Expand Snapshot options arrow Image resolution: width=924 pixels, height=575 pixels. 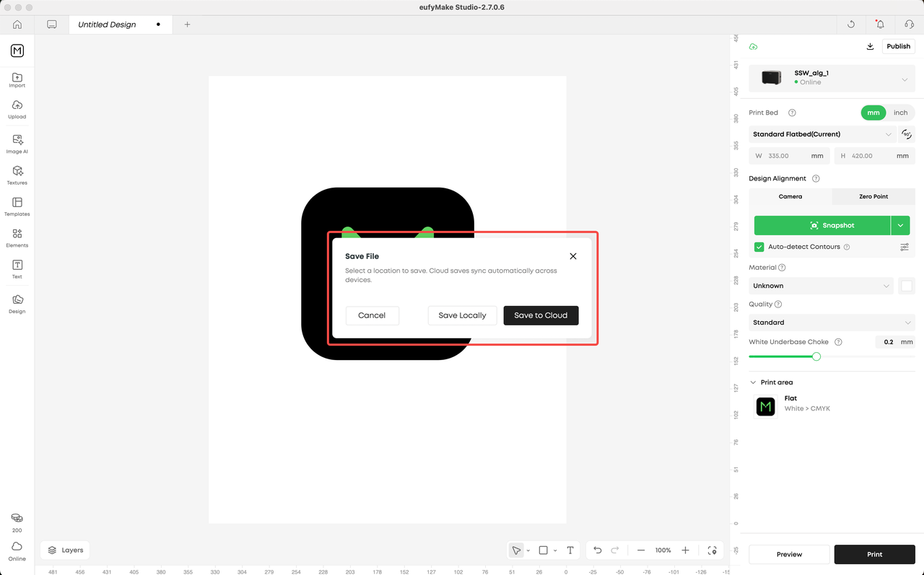(x=900, y=225)
